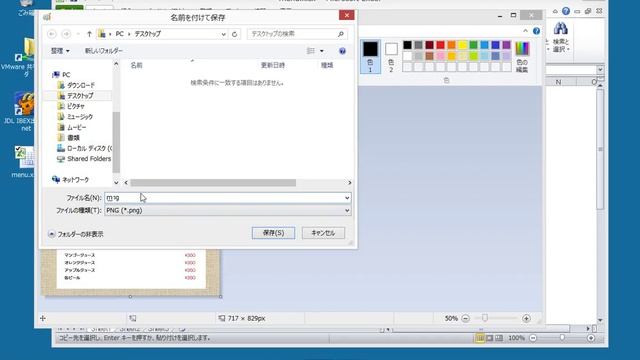Select Documents (書類) folder in tree
The image size is (640, 360).
[69, 138]
